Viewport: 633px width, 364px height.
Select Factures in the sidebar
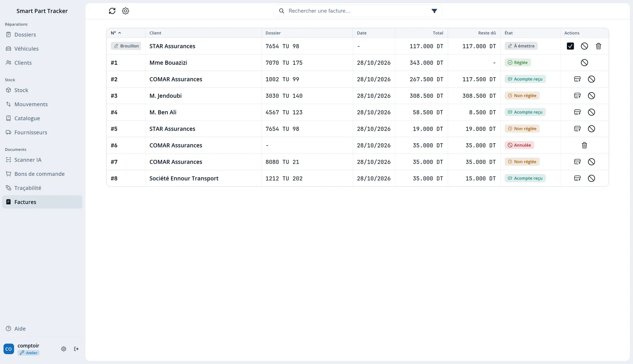point(42,202)
